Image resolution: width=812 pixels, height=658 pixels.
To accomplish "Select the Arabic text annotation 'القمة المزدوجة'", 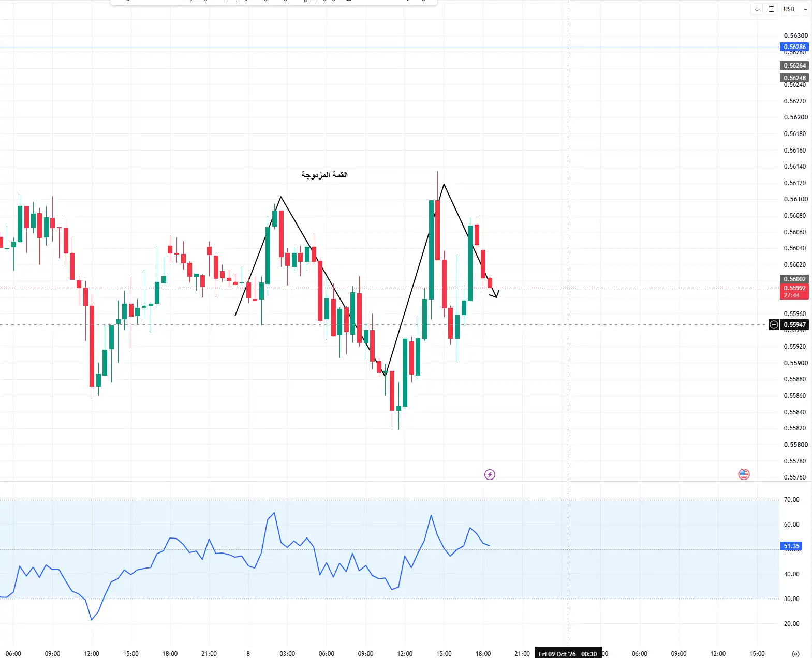I will [324, 175].
